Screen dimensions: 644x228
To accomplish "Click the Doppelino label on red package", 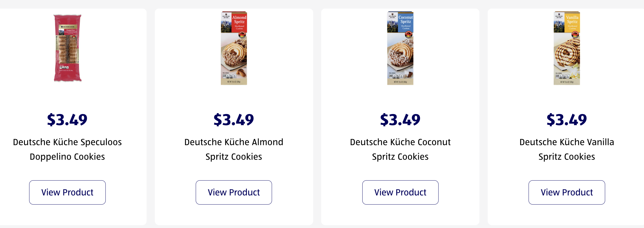I will coord(70,30).
